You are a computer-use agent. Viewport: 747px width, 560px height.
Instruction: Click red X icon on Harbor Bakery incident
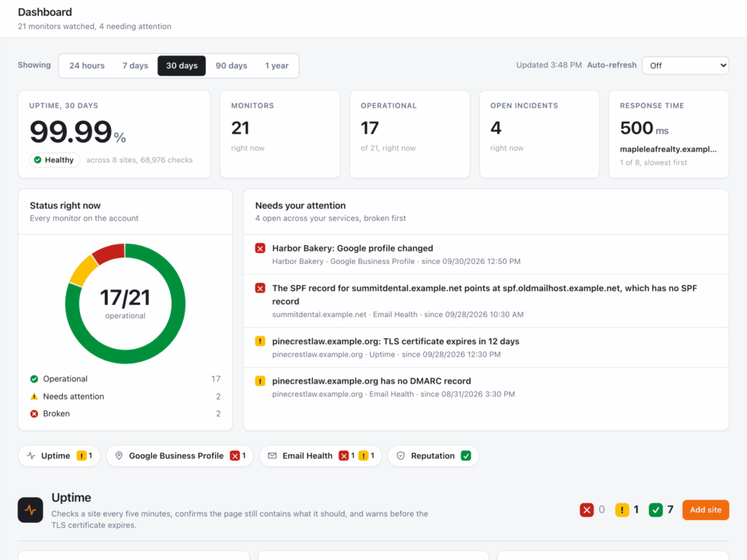point(260,248)
